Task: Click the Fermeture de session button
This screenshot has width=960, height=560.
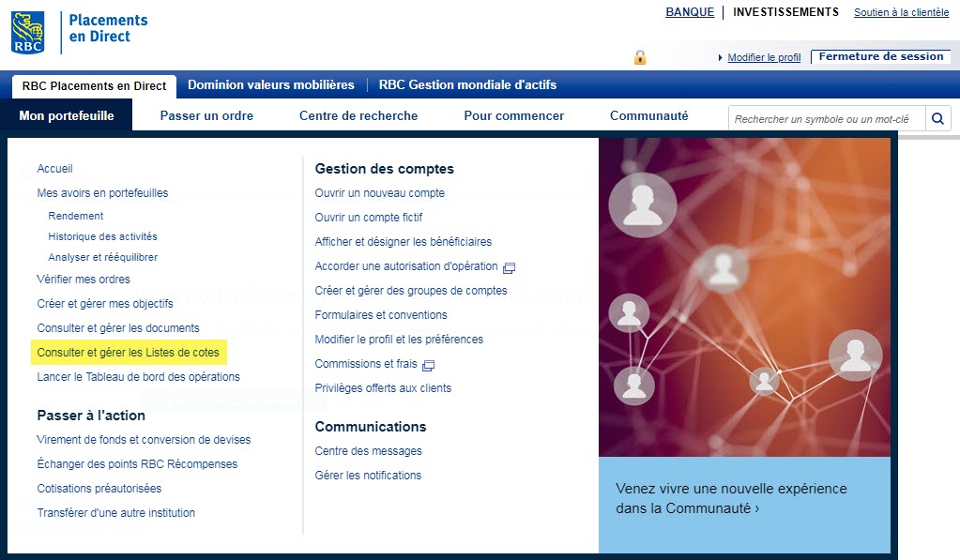Action: (x=881, y=56)
